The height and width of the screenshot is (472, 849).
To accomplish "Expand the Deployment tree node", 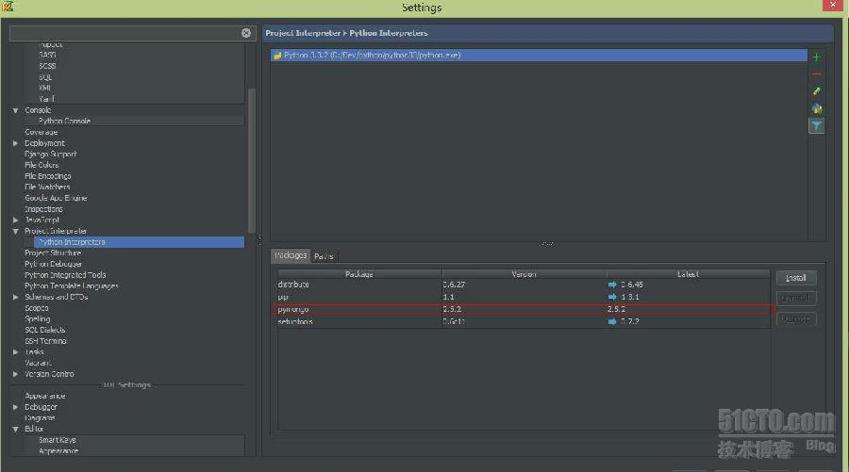I will point(15,143).
